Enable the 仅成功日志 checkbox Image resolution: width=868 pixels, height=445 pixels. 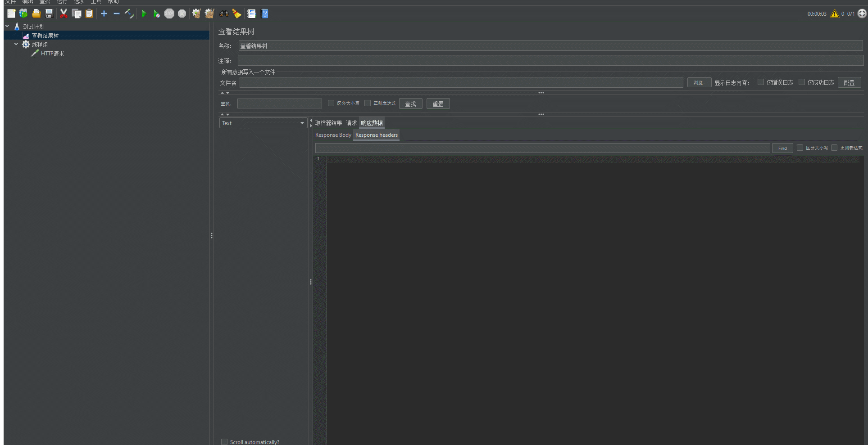pos(802,82)
